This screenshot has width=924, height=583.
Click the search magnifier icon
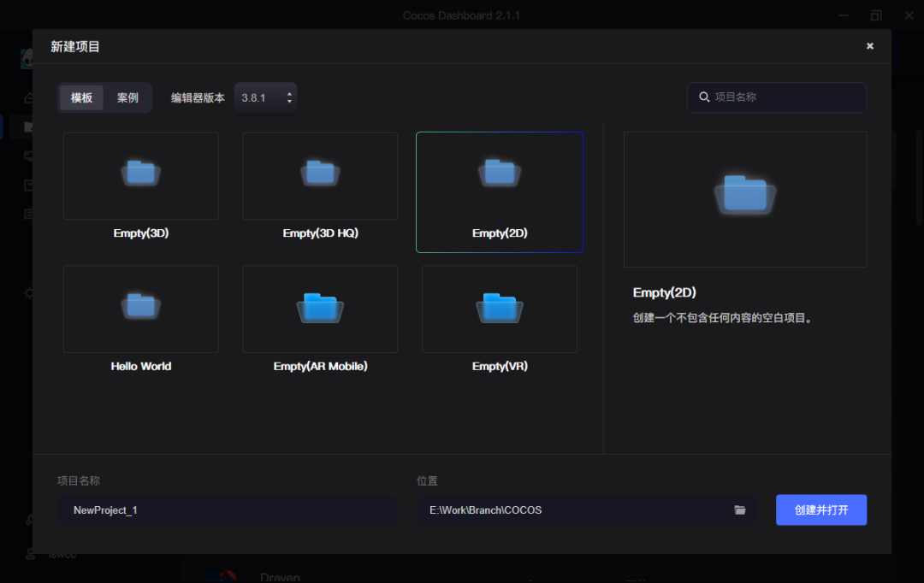pos(704,97)
